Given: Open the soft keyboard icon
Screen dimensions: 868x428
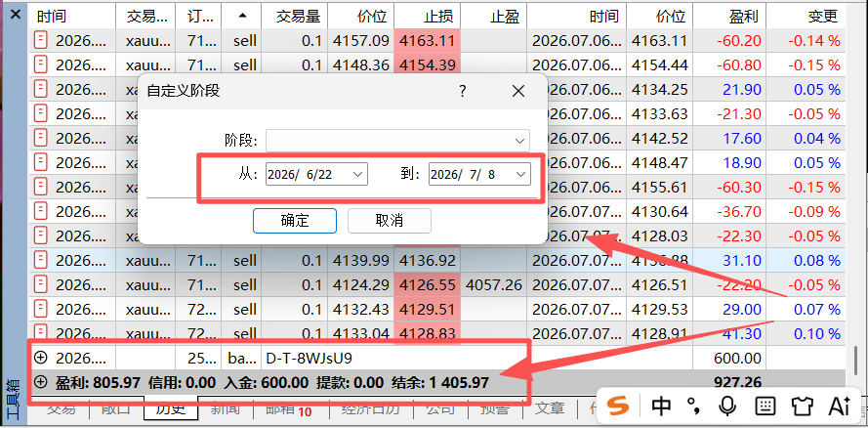Looking at the screenshot, I should point(765,406).
